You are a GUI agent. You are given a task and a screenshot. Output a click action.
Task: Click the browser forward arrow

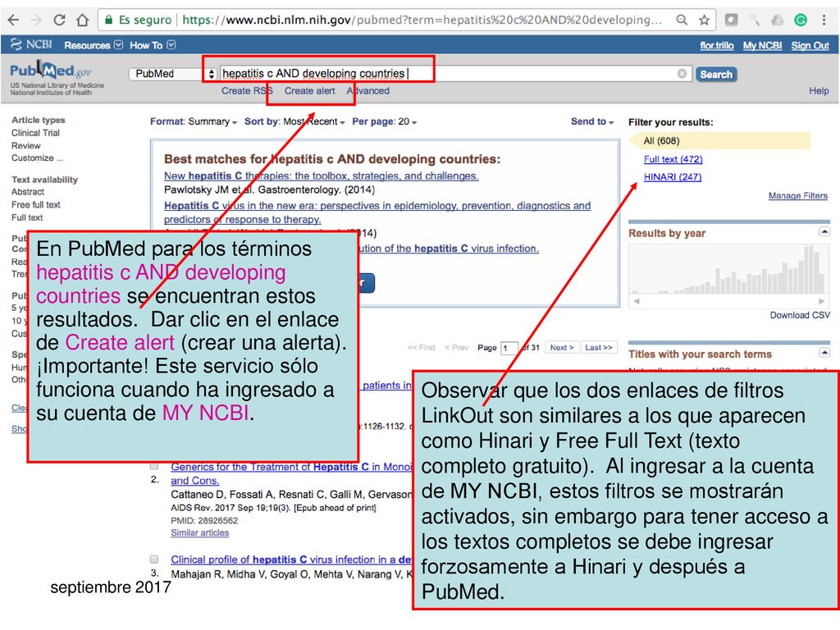pos(36,20)
